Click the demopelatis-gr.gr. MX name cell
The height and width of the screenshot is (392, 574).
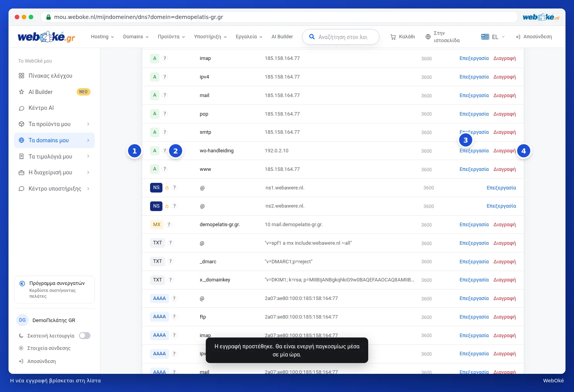[x=220, y=225]
